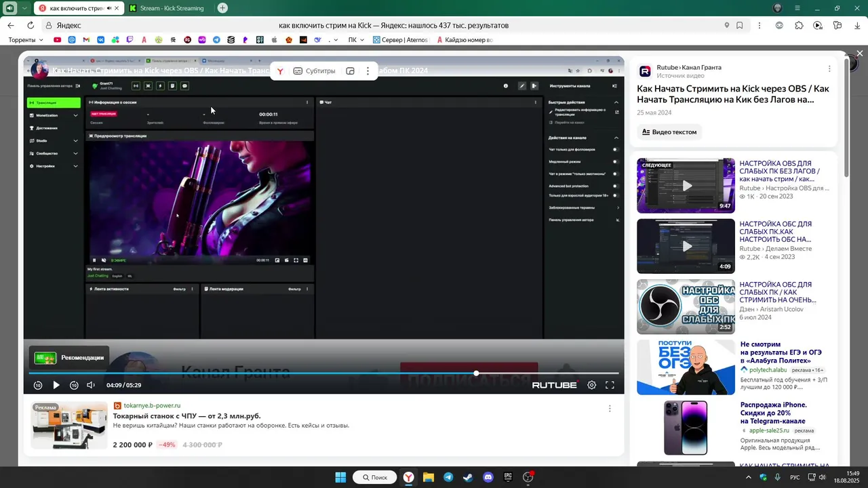
Task: Play the Rutube video
Action: coord(56,385)
